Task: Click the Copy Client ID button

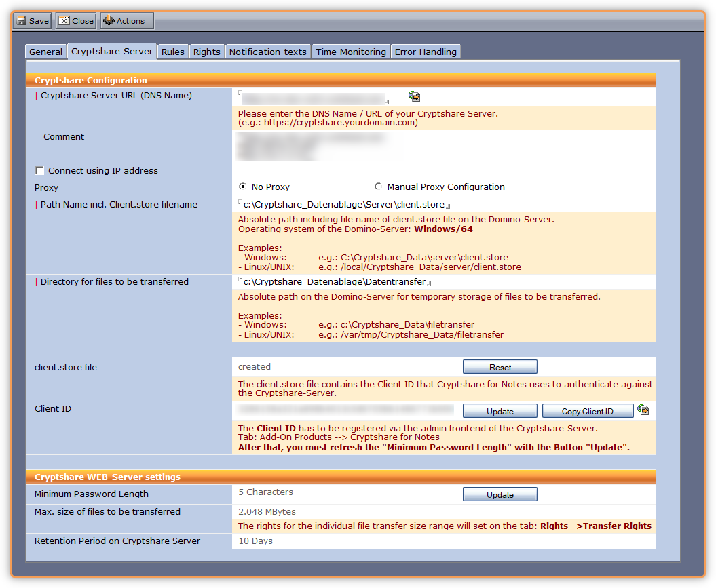Action: coord(588,411)
